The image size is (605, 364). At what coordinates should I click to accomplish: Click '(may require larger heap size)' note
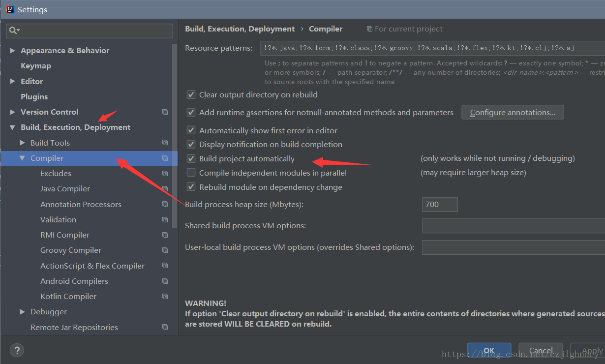pyautogui.click(x=473, y=173)
